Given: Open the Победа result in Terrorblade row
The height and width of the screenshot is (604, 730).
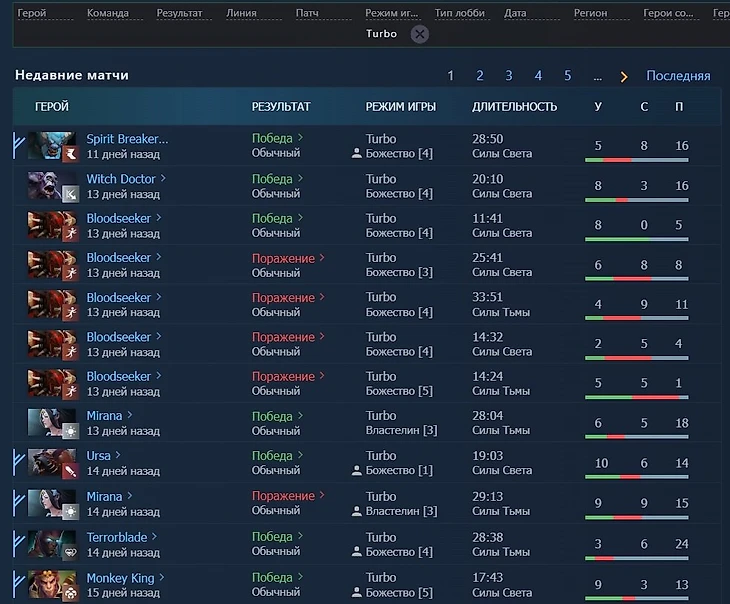Looking at the screenshot, I should click(272, 537).
